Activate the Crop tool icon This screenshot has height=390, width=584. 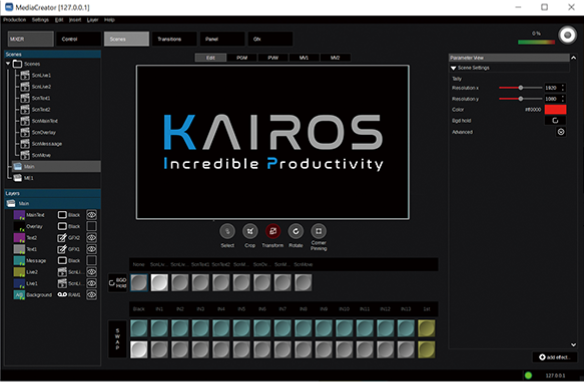click(x=250, y=231)
